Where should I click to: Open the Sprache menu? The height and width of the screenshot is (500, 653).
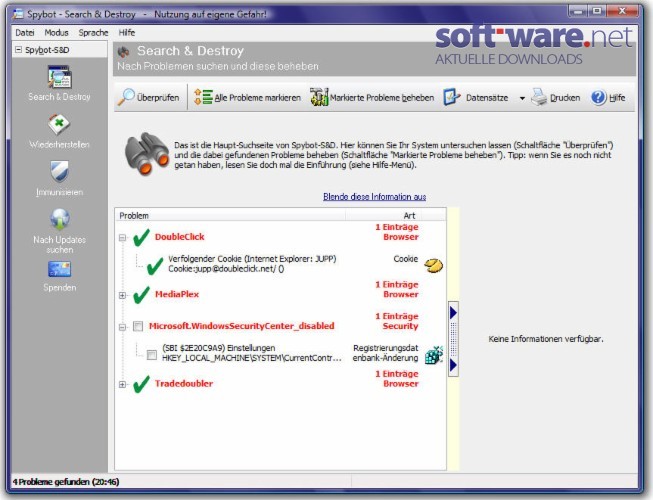(93, 32)
